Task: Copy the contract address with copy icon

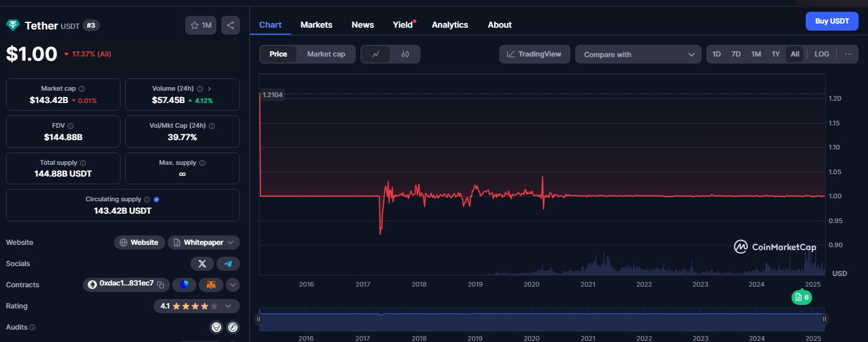Action: click(x=161, y=285)
